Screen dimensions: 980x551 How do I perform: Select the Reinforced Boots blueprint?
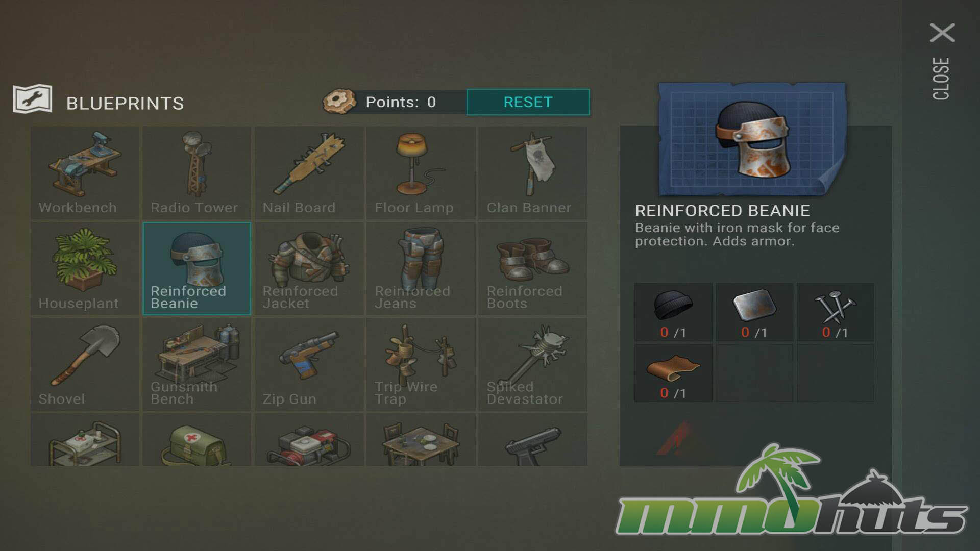coord(533,269)
